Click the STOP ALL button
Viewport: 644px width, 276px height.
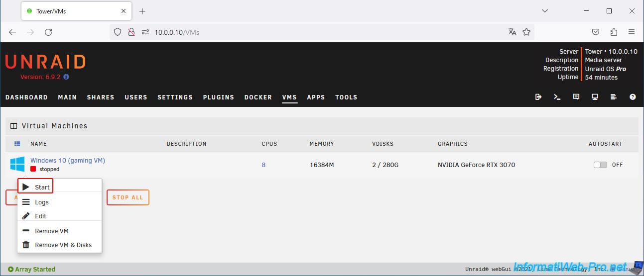128,197
